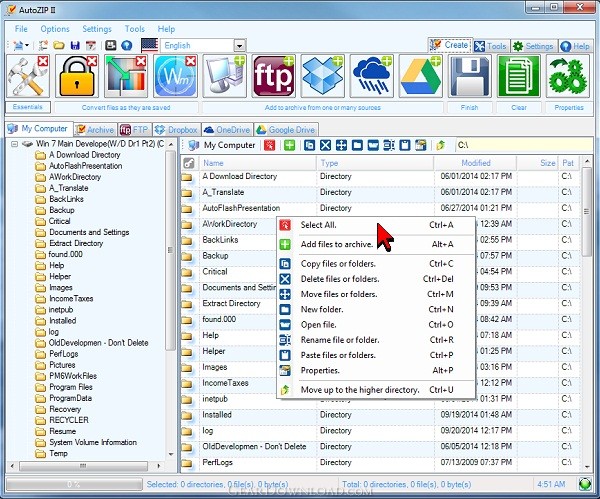Screen dimensions: 600x499
Task: Click the Settings tab button at top right
Action: pos(533,46)
